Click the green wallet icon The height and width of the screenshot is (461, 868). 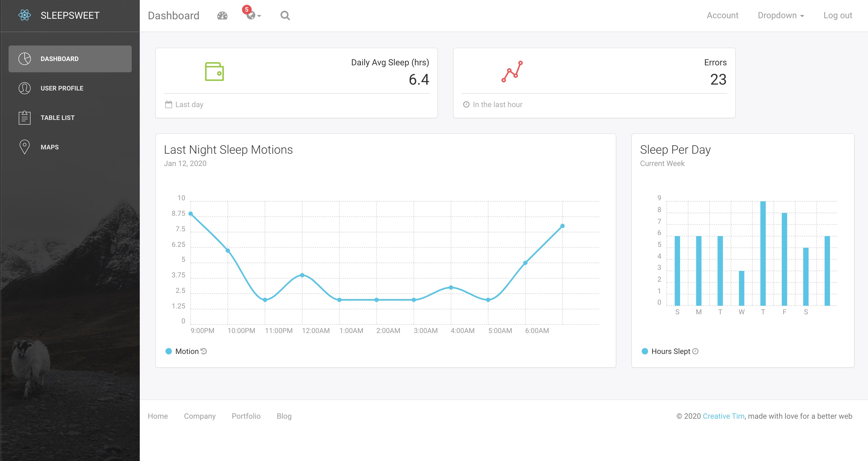point(214,71)
